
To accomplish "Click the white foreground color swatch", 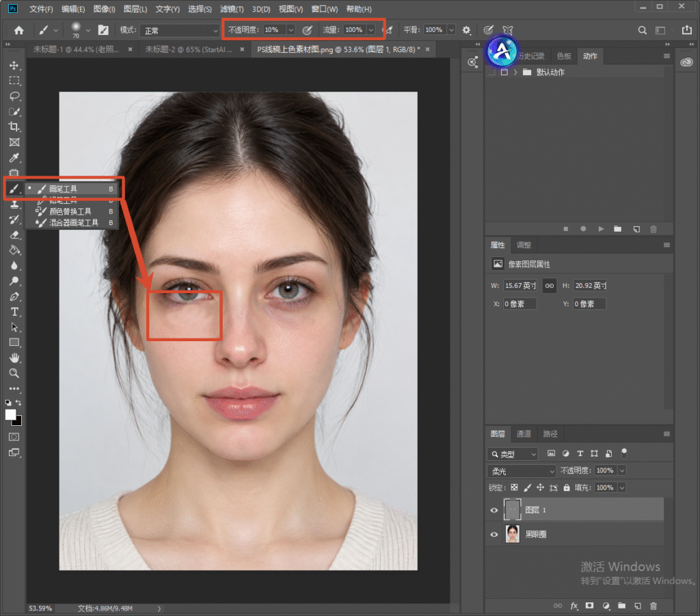I will pyautogui.click(x=10, y=415).
